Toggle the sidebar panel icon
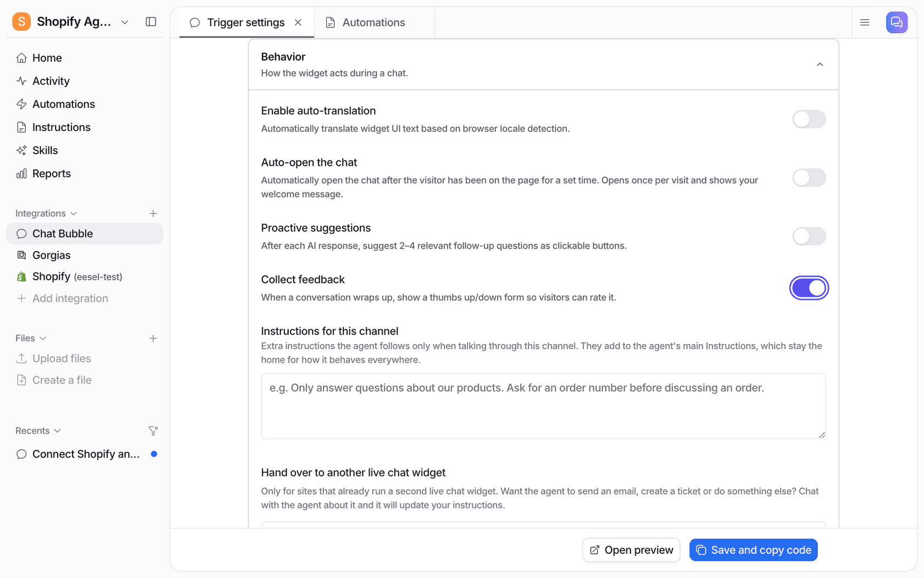Image resolution: width=924 pixels, height=578 pixels. tap(151, 21)
